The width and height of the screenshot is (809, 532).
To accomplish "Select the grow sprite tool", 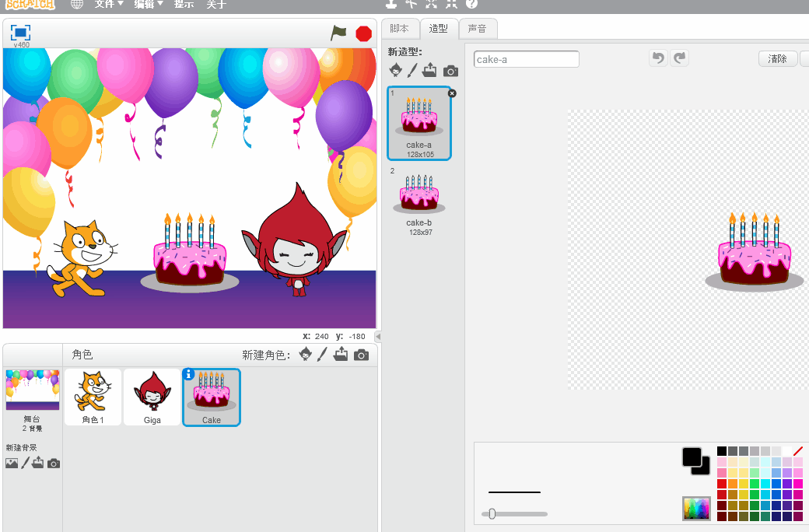I will point(431,4).
